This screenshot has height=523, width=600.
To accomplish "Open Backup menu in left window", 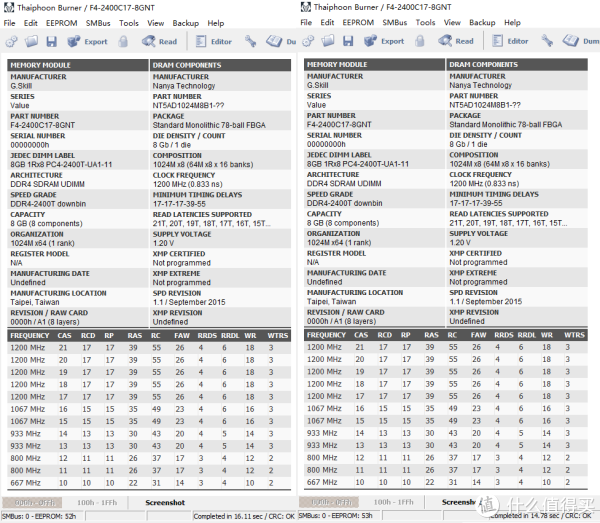I will (x=186, y=23).
